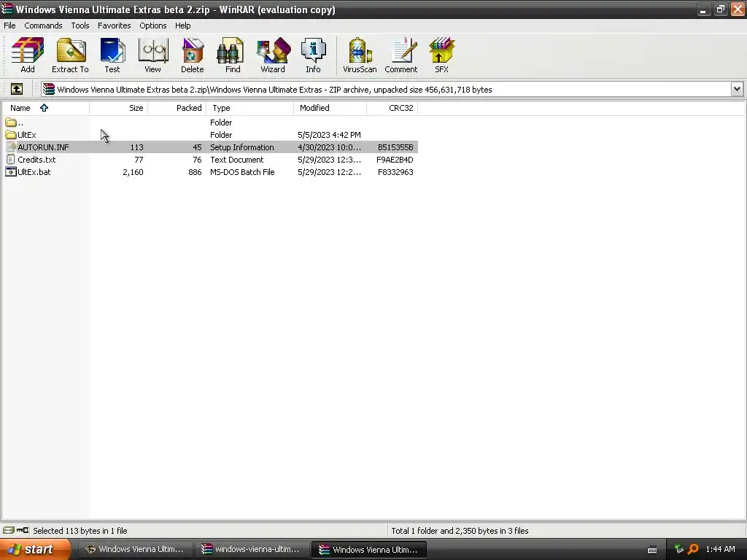
Task: Click the SFX toolbar icon
Action: click(441, 55)
